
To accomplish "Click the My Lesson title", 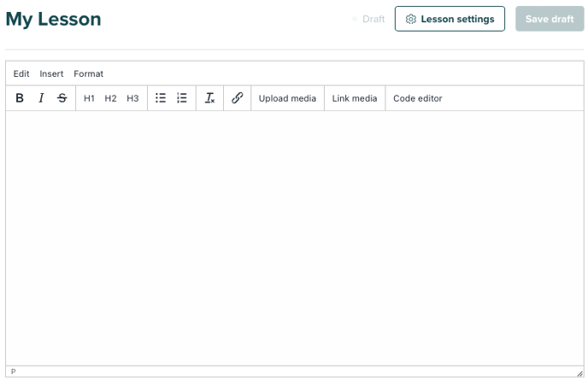I will (53, 20).
